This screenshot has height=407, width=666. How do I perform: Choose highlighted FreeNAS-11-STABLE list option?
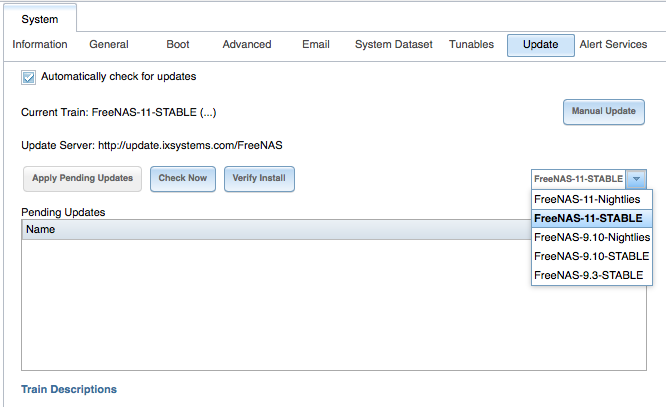click(592, 218)
